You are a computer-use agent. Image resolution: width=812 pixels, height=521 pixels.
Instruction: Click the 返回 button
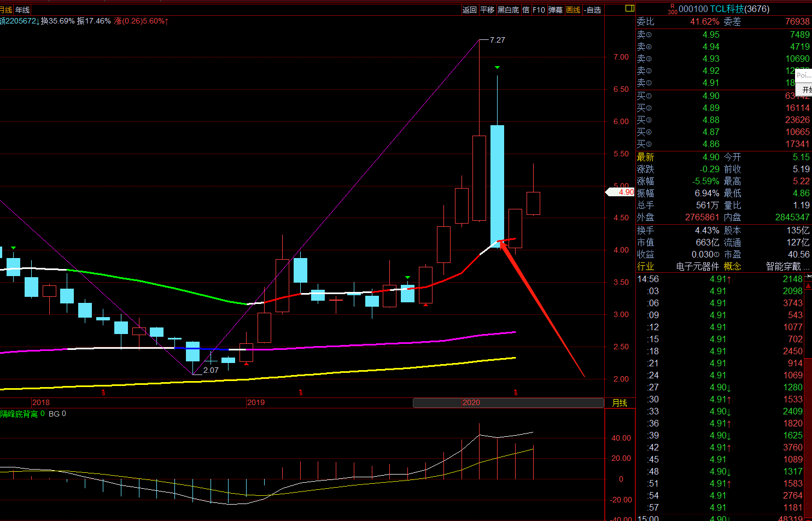click(470, 10)
